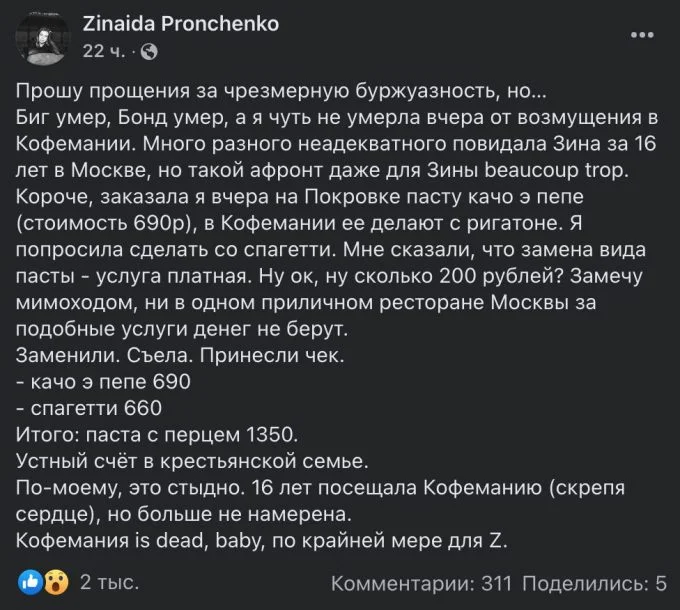Open Zinaida Pronchenko's profile picture
Viewport: 680px width, 610px height.
click(x=42, y=38)
